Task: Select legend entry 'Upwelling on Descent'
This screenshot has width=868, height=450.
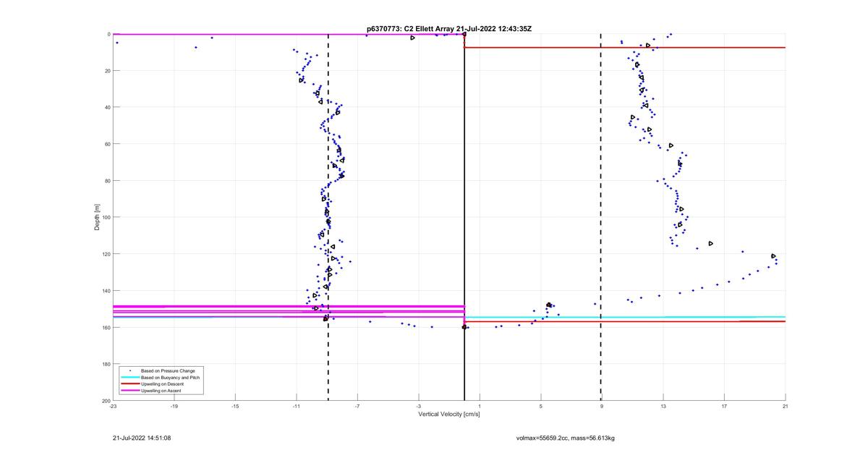Action: (162, 384)
